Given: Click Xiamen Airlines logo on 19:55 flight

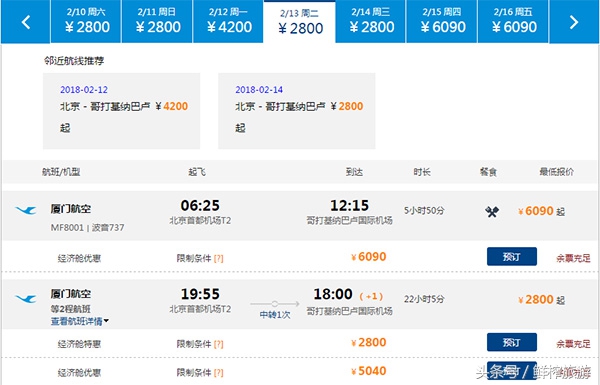Looking at the screenshot, I should 26,298.
